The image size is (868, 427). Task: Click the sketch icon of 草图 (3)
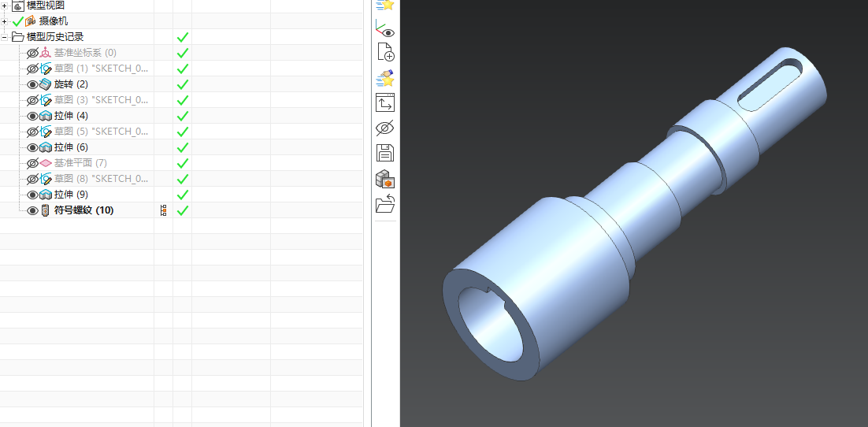coord(46,100)
